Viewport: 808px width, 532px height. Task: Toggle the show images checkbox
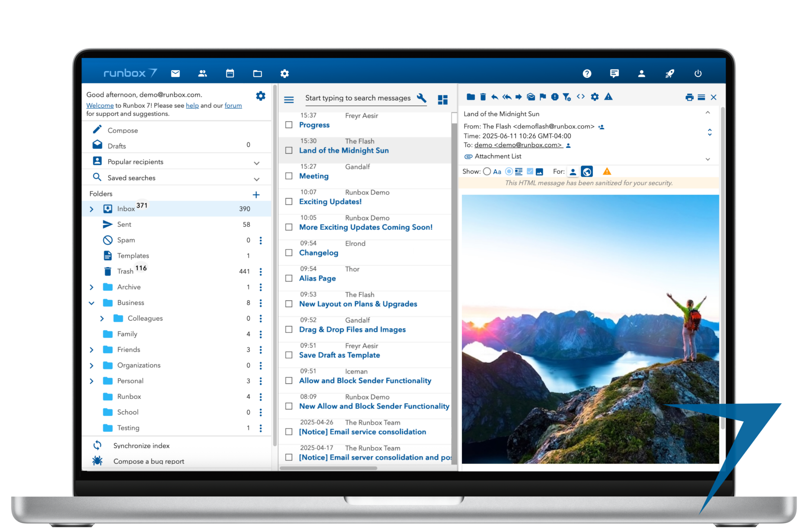[x=530, y=172]
